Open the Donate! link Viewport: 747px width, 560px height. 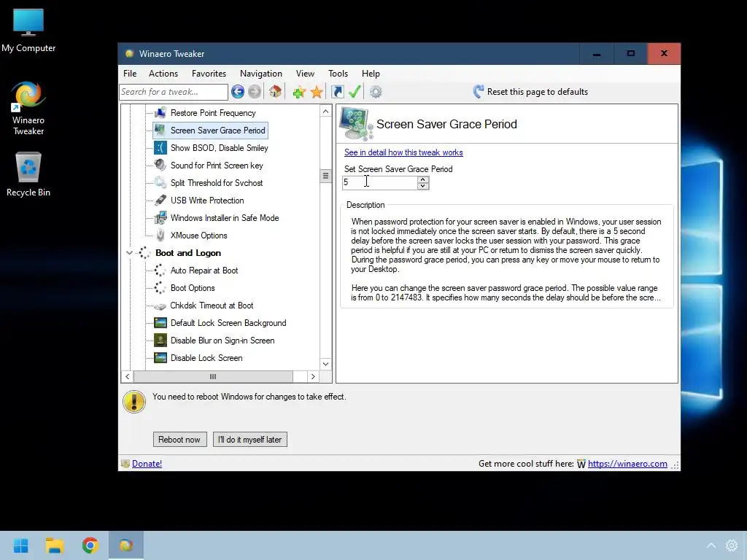tap(147, 464)
